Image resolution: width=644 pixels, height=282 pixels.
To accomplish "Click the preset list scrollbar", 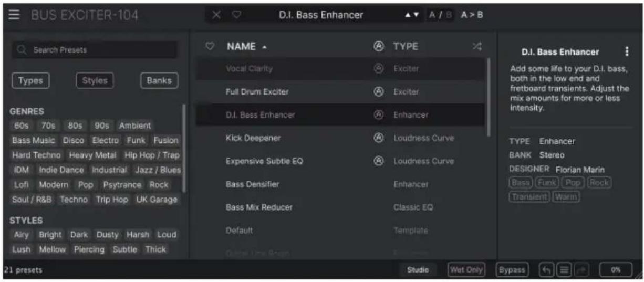I will (490, 97).
